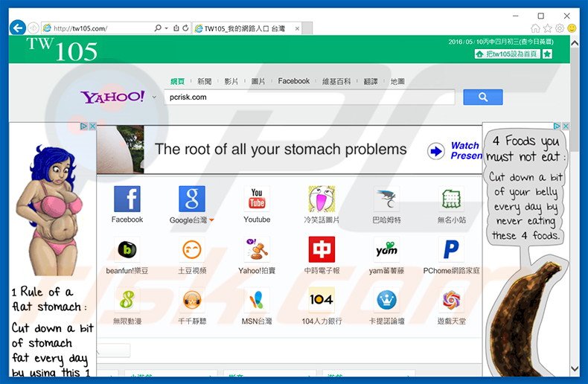This screenshot has height=384, width=588.
Task: Open the address bar search dropdown arrow
Action: (166, 28)
